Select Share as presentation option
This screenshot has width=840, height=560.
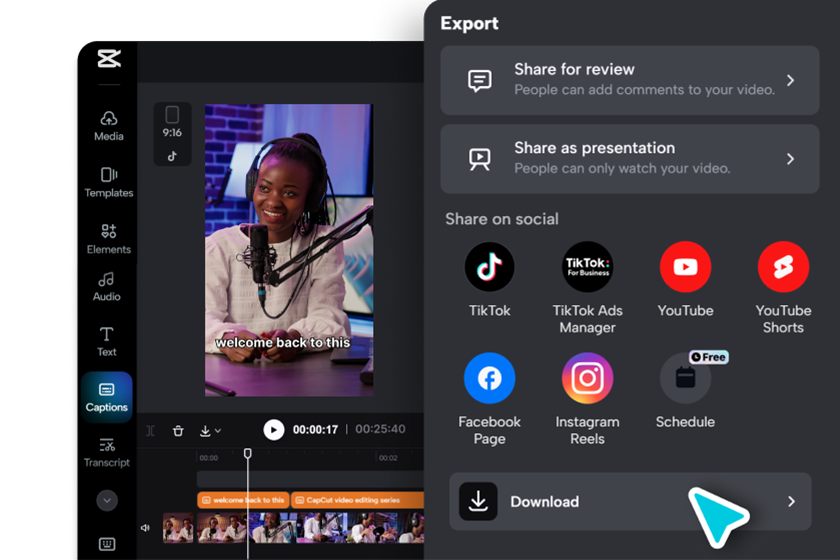coord(632,158)
